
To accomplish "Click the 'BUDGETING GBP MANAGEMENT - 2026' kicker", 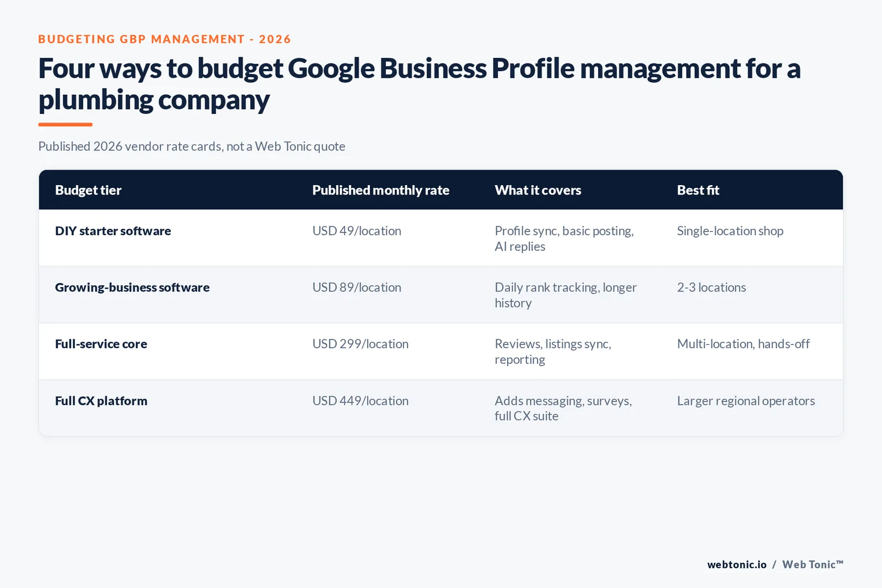I will click(164, 39).
